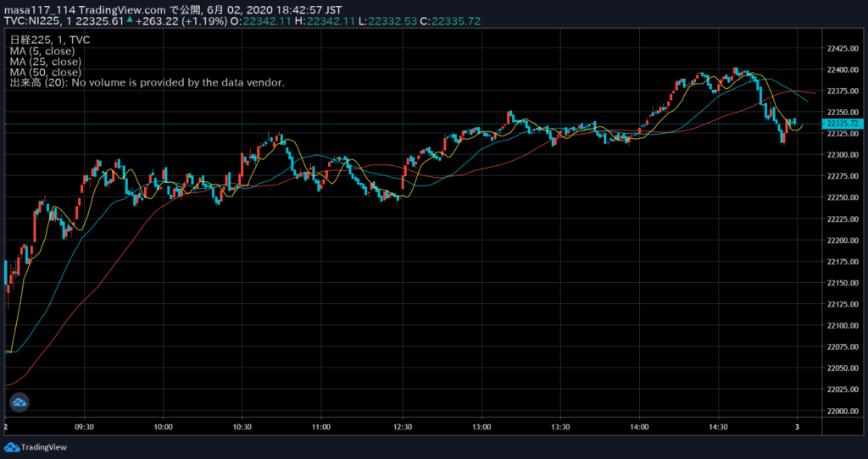Click the +263.22 (+1.19%) change value
This screenshot has width=868, height=459.
(181, 21)
